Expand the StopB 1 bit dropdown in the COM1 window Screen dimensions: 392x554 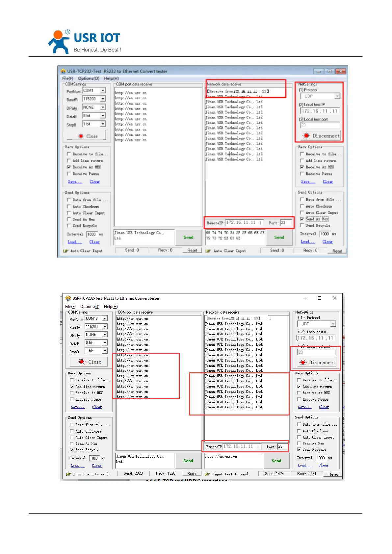pyautogui.click(x=103, y=124)
